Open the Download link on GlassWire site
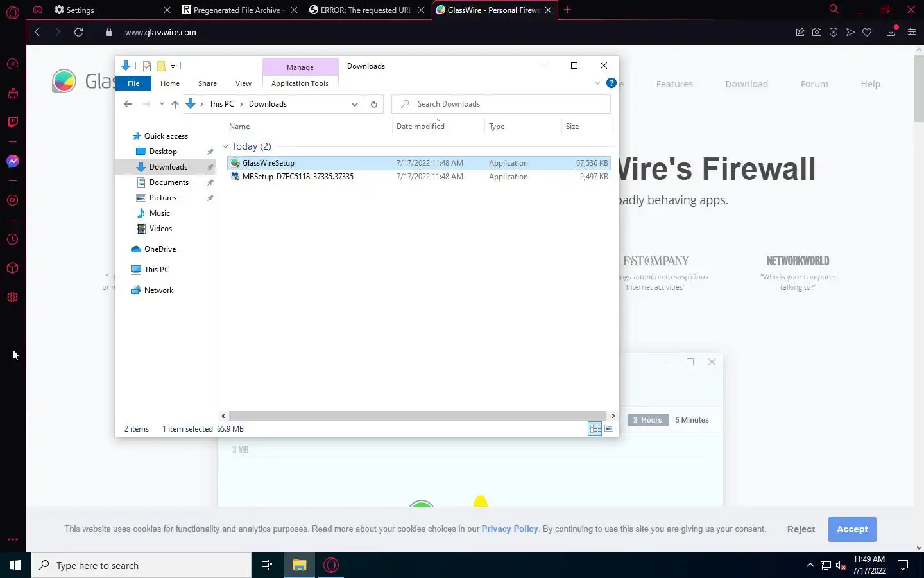 point(746,84)
